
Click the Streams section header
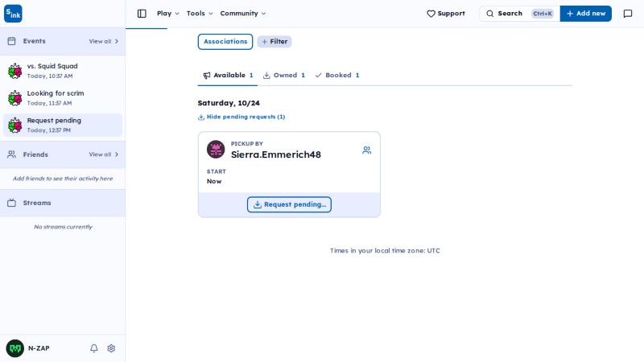coord(63,203)
